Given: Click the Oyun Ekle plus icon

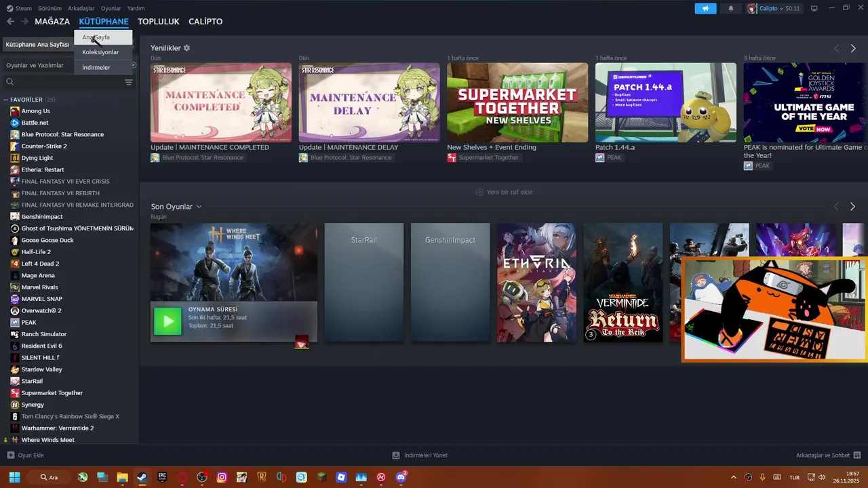Looking at the screenshot, I should click(x=10, y=455).
